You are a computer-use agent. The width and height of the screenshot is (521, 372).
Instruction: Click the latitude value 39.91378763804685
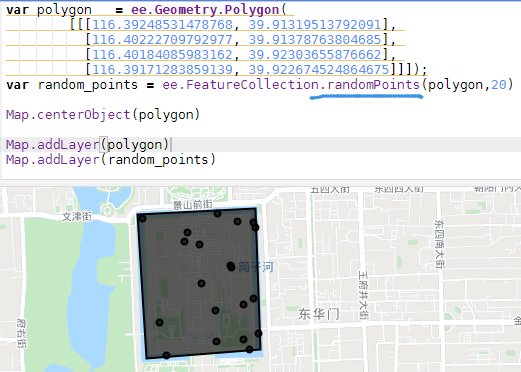point(315,40)
